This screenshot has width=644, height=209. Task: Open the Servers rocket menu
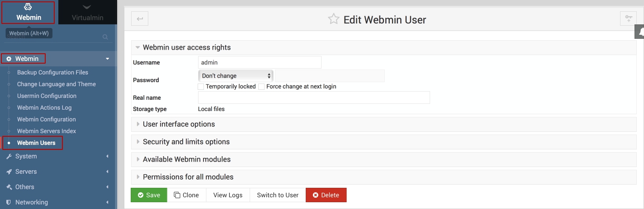click(x=26, y=172)
